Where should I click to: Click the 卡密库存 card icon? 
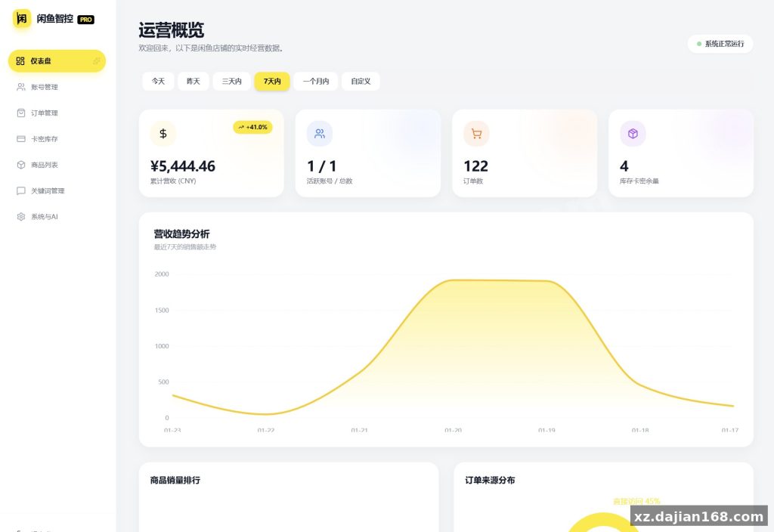(x=20, y=139)
